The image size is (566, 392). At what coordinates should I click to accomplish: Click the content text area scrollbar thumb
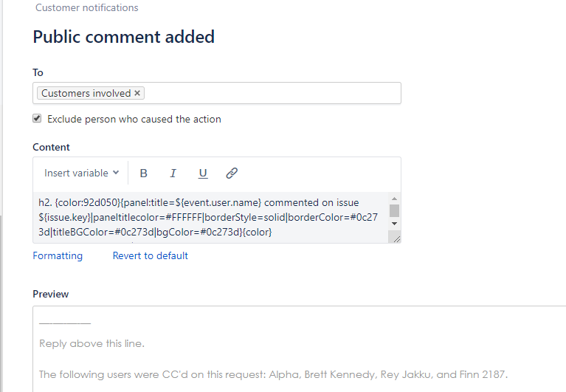(x=394, y=210)
